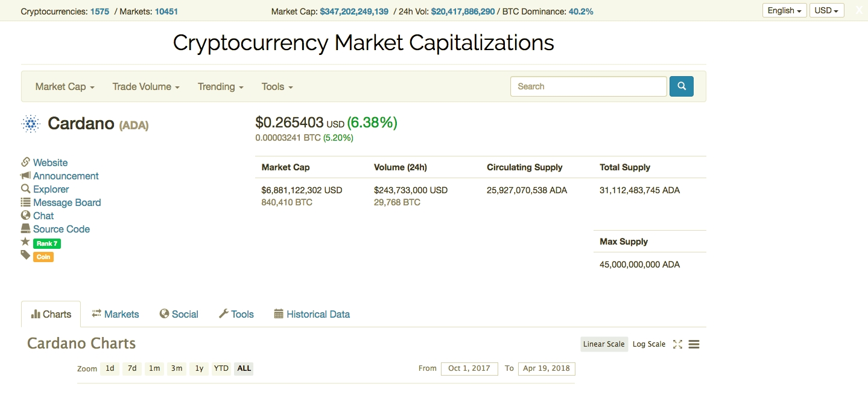Click the drive icon beside Source Code
Viewport: 868px width, 398px height.
[x=25, y=228]
